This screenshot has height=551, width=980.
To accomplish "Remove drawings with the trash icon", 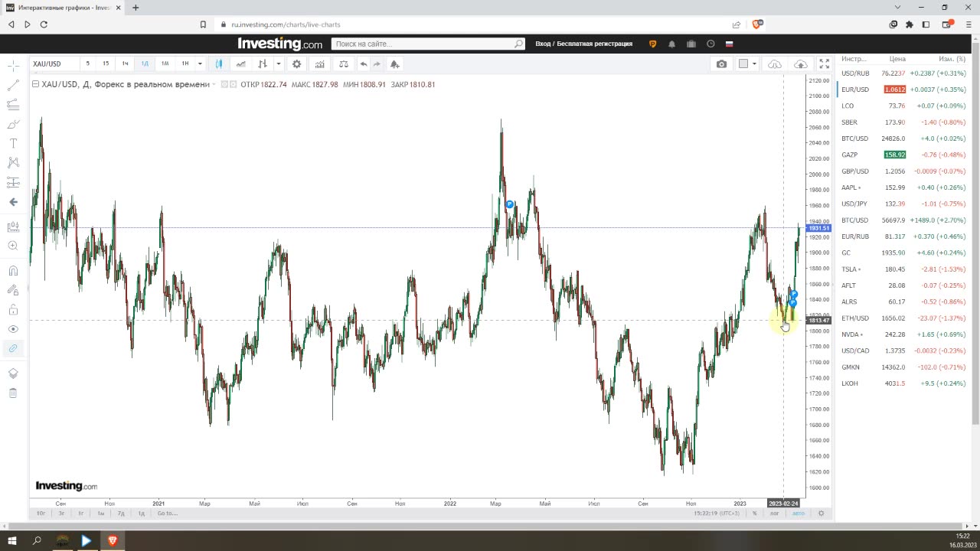I will point(13,393).
